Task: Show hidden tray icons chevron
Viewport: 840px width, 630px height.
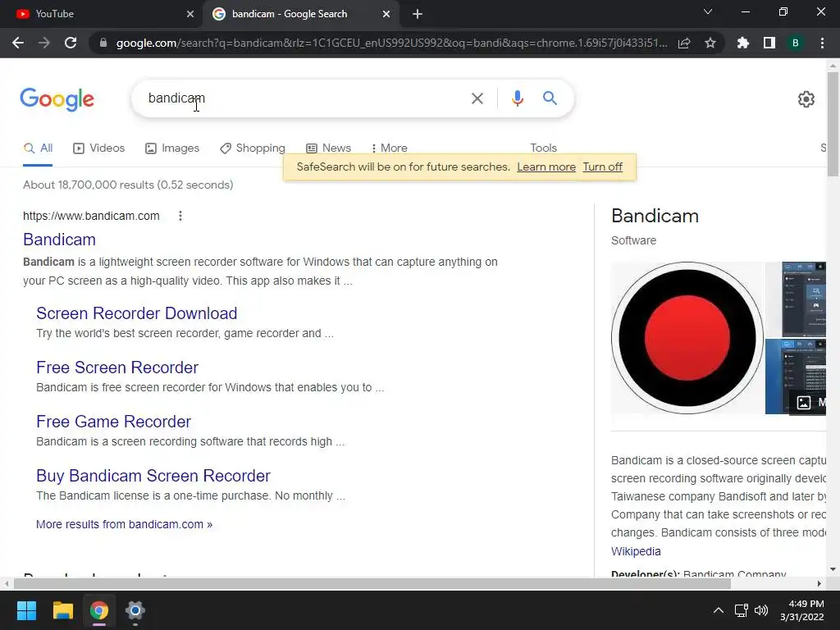Action: [x=719, y=610]
